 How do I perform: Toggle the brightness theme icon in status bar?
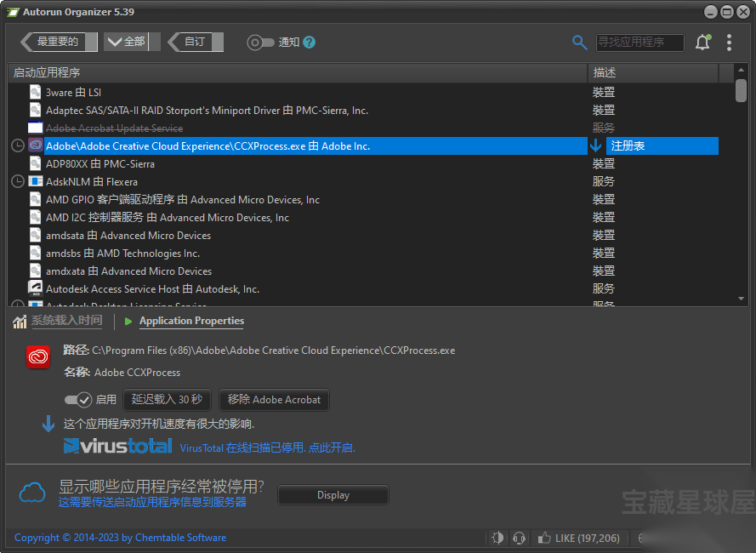(x=497, y=538)
